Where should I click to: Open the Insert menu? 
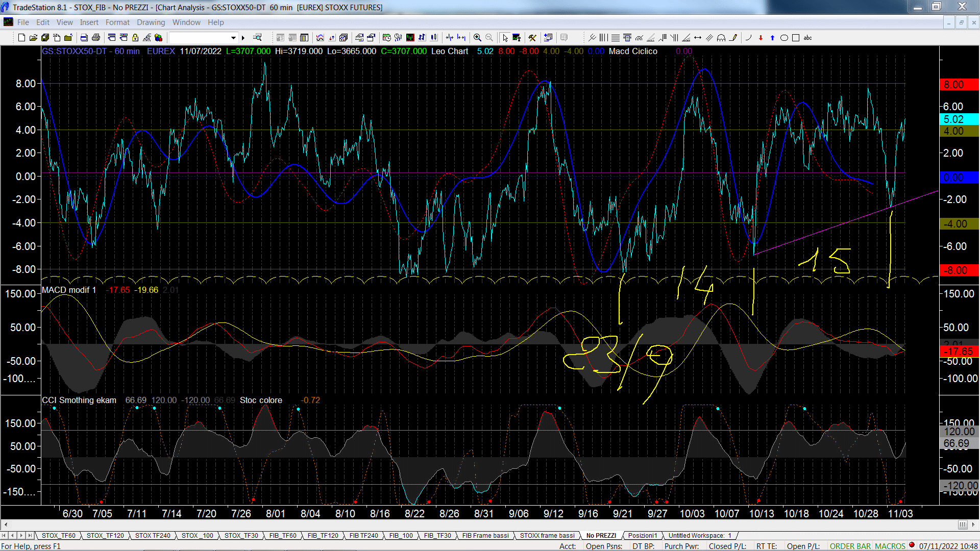89,22
